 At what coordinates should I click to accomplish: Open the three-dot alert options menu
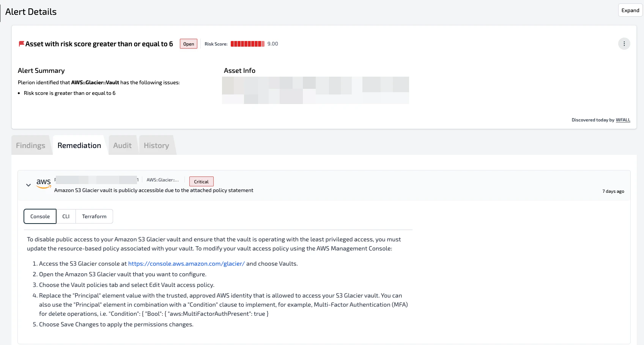624,44
